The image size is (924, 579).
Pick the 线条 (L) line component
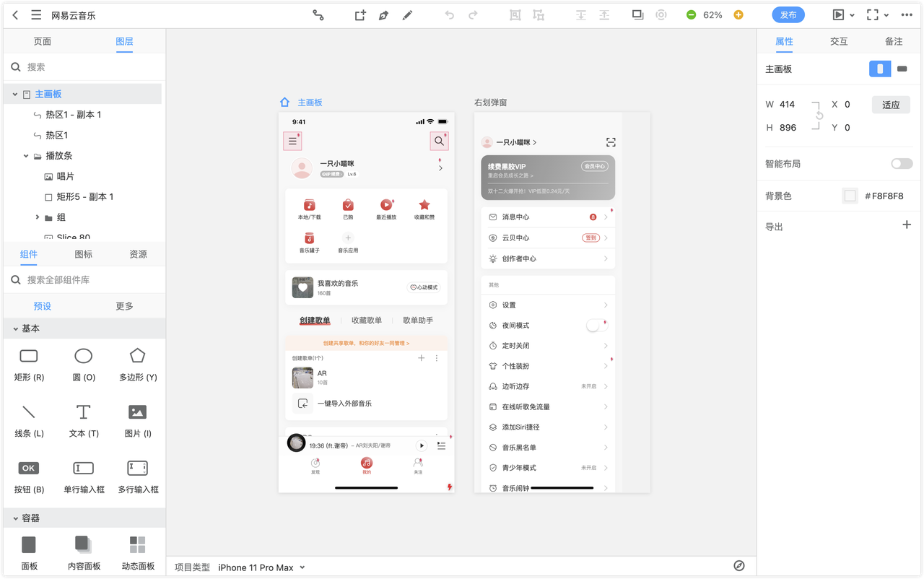pyautogui.click(x=29, y=421)
